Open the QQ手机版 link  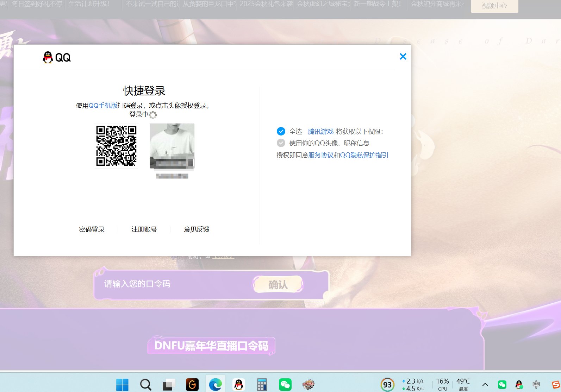[103, 106]
